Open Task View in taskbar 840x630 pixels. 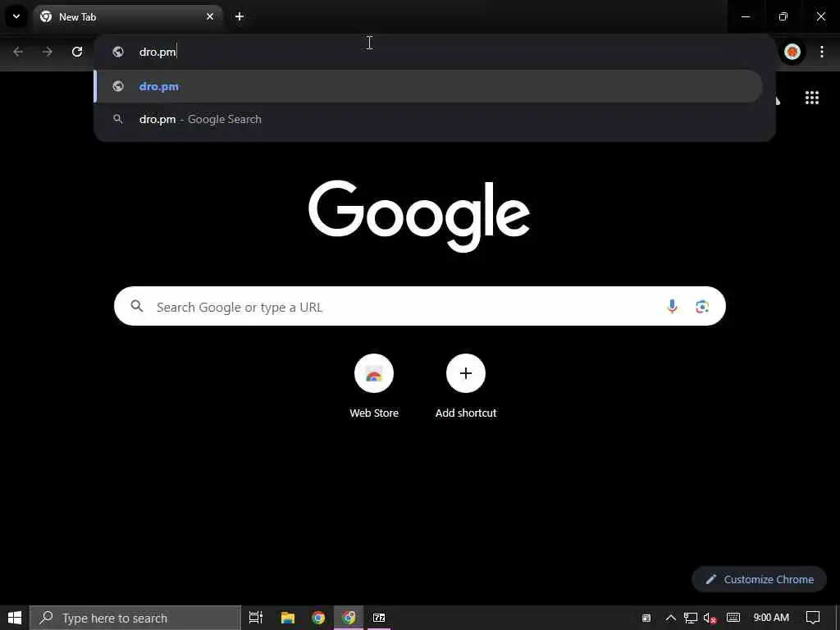click(x=256, y=618)
